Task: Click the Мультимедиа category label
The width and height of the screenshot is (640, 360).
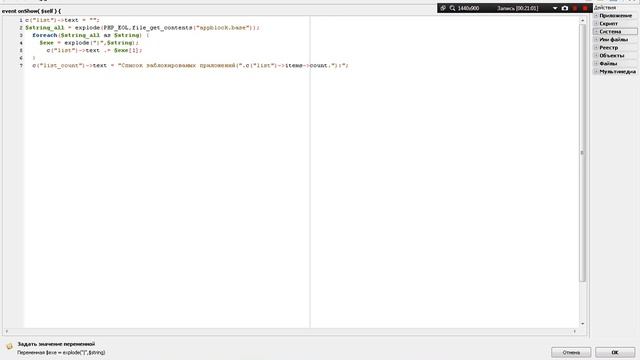Action: coord(618,71)
